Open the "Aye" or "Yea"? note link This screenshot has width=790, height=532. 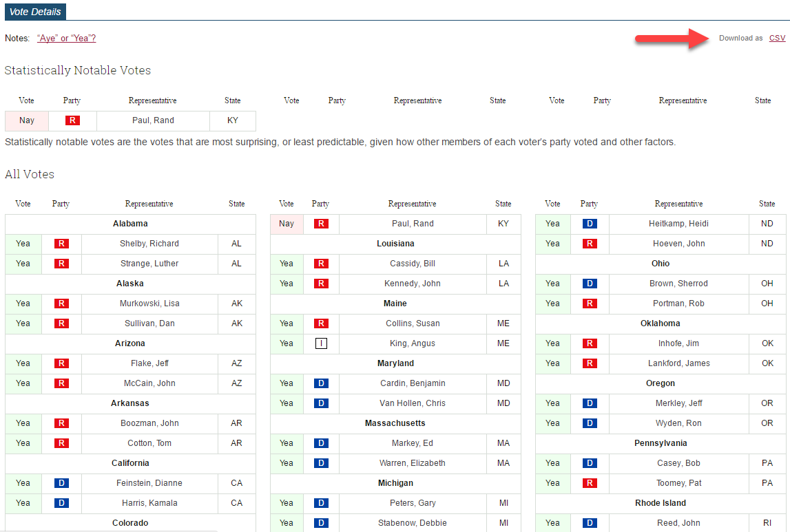[x=66, y=39]
